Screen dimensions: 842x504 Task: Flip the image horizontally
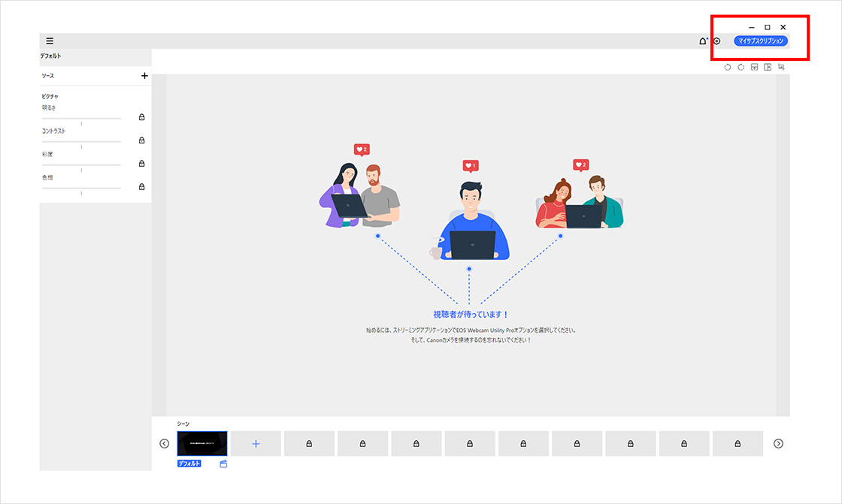(x=768, y=67)
